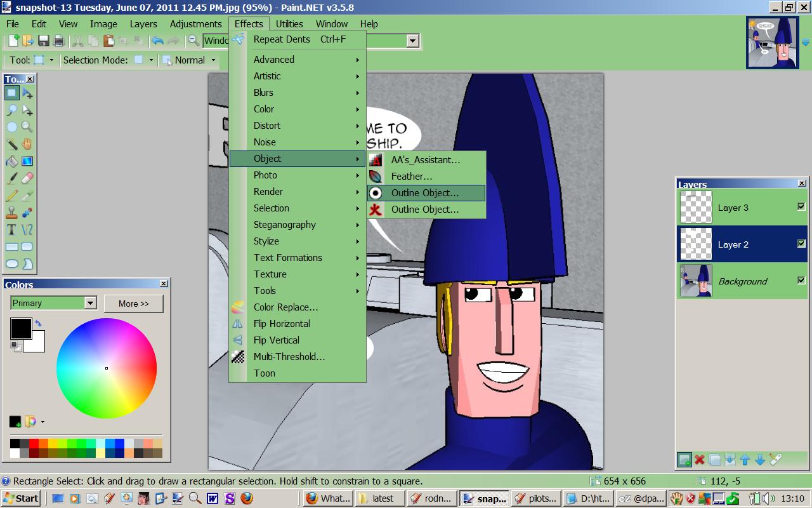Uncheck the Background layer visibility
812x508 pixels.
tap(801, 281)
